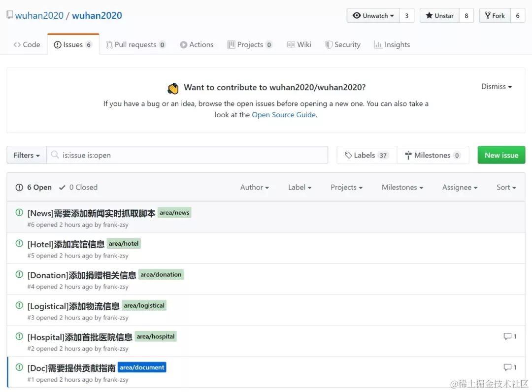Open the [Hotel] issue title

(x=66, y=244)
